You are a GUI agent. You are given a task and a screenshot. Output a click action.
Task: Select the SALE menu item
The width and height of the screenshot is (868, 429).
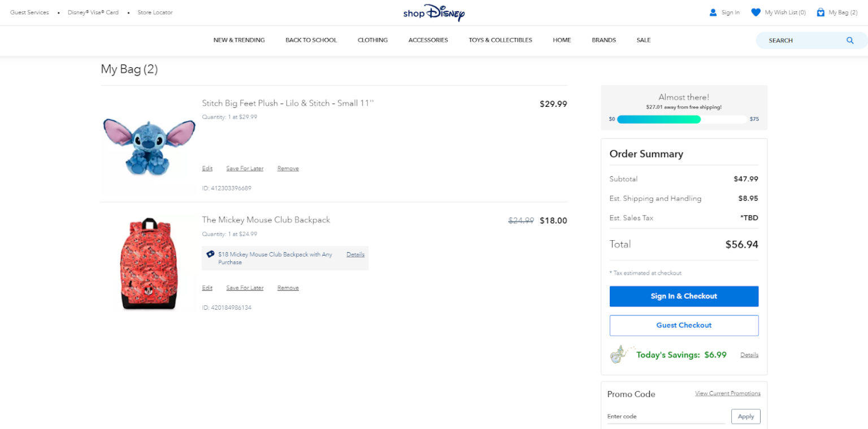[x=643, y=40]
